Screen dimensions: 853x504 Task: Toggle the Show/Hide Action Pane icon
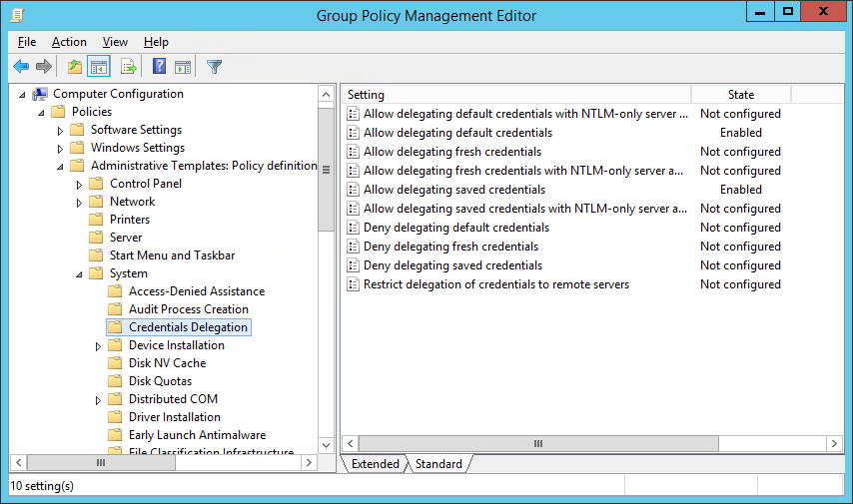183,67
